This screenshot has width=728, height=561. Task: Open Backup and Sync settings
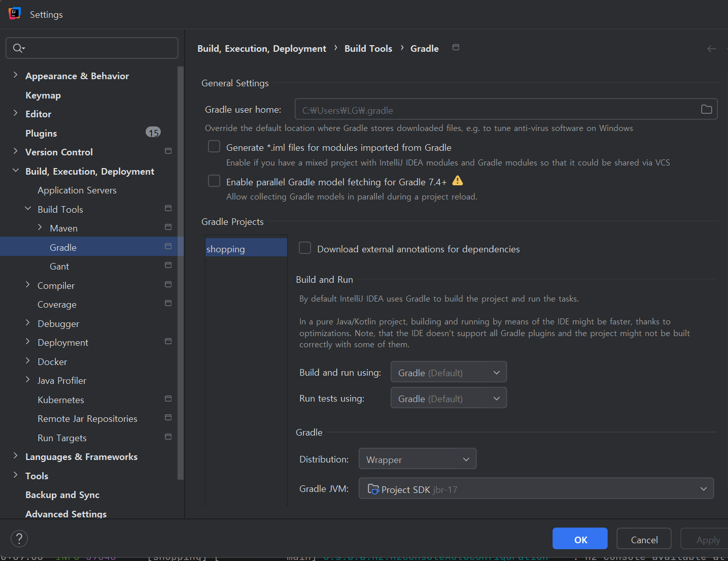(x=62, y=494)
